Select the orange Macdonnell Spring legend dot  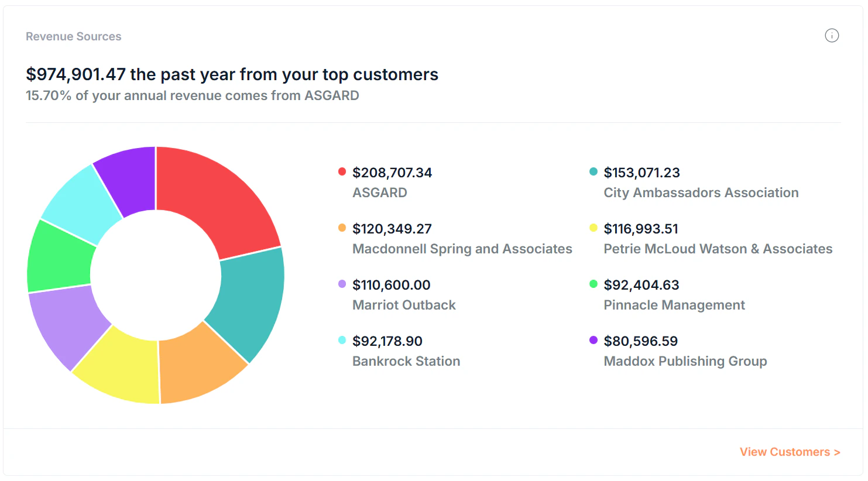(342, 228)
